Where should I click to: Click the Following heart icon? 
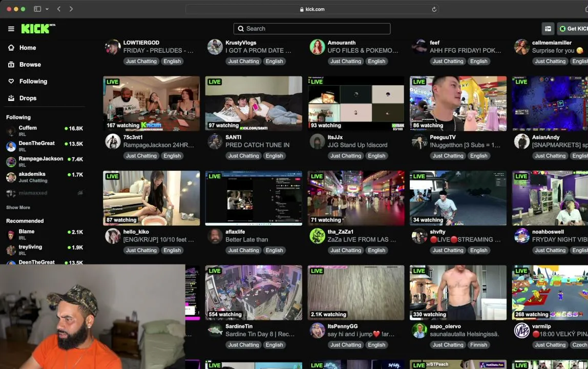(x=11, y=81)
